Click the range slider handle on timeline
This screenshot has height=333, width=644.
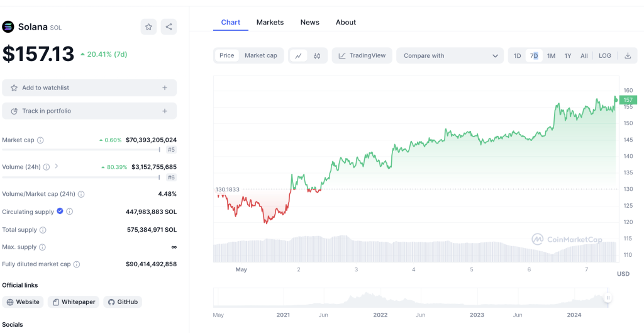pos(608,298)
